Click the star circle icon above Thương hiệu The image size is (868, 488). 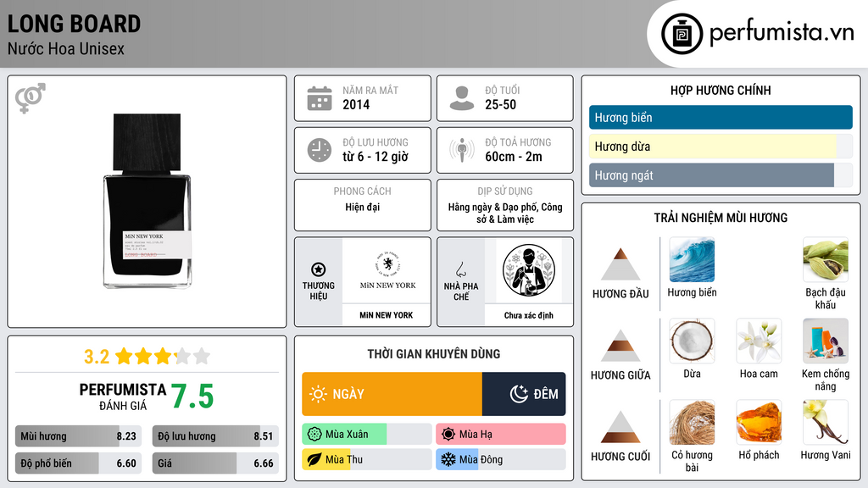pos(319,269)
